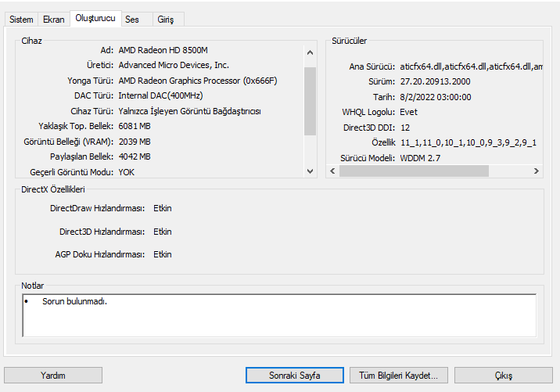The height and width of the screenshot is (392, 560).
Task: Go to the Ses tab
Action: [x=132, y=19]
